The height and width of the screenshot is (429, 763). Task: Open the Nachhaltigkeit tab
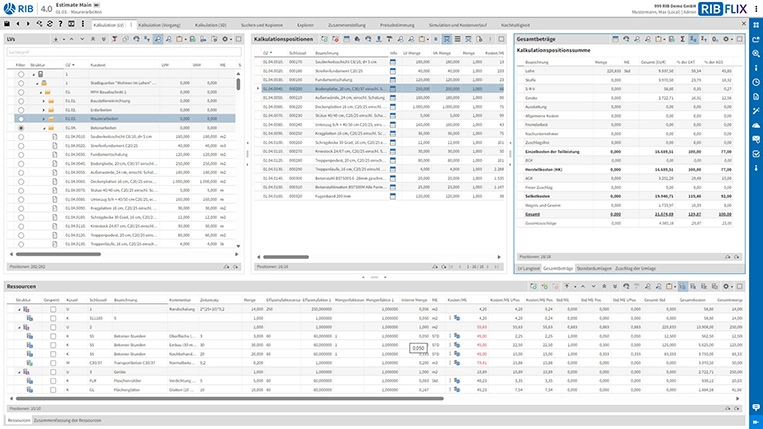coord(515,25)
